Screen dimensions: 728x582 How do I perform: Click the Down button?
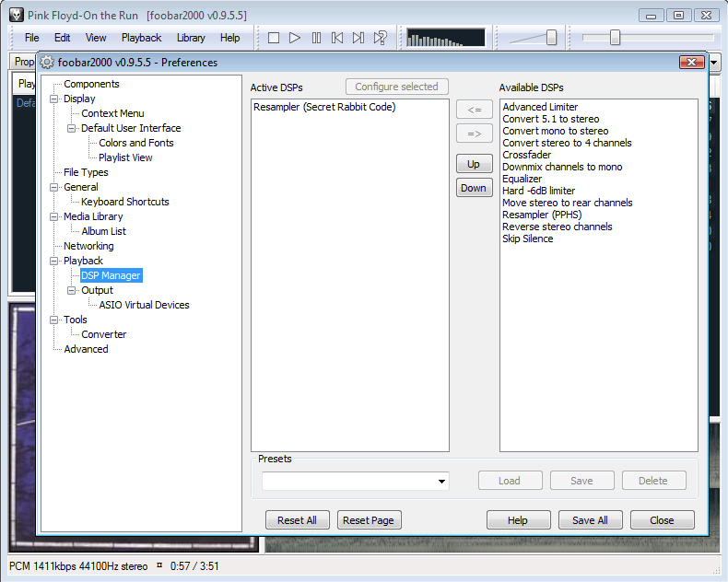[474, 188]
